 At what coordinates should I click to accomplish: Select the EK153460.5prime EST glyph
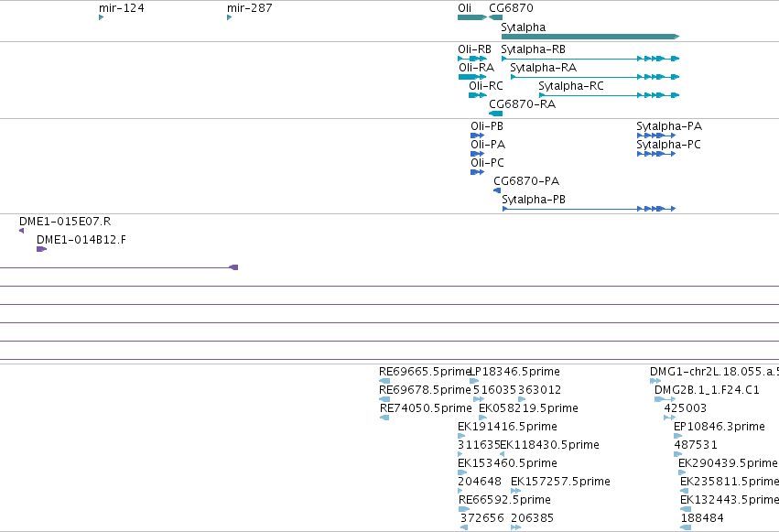click(462, 472)
